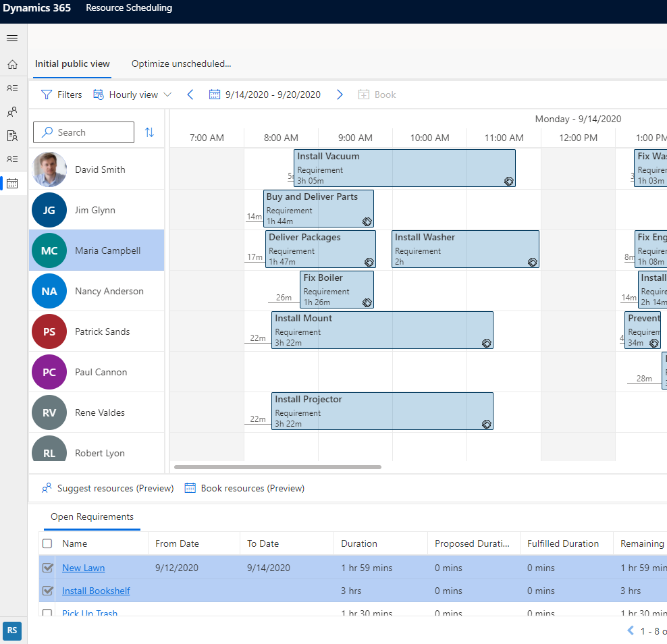Select all requirements via the header checkbox
The width and height of the screenshot is (667, 644).
47,543
